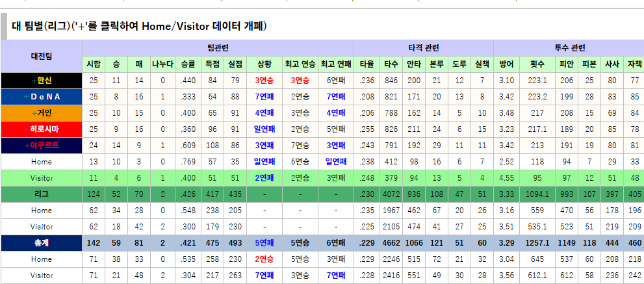Click 4연패 in 거인's 상황 column
This screenshot has height=284, width=644.
pyautogui.click(x=264, y=113)
